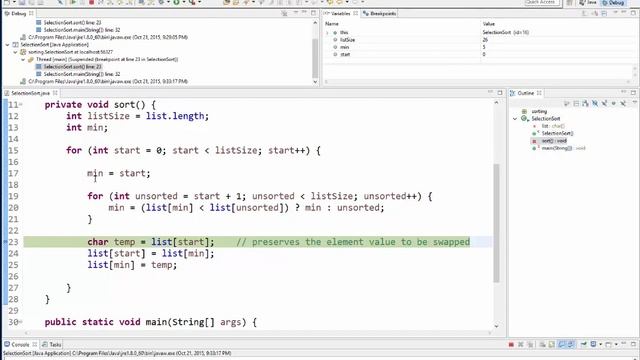Select the Outline view tab

[x=525, y=93]
